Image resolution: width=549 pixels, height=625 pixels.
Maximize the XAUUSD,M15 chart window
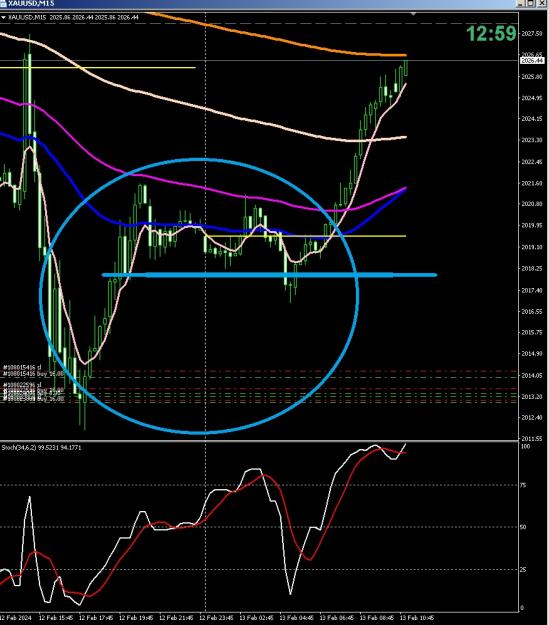531,3
